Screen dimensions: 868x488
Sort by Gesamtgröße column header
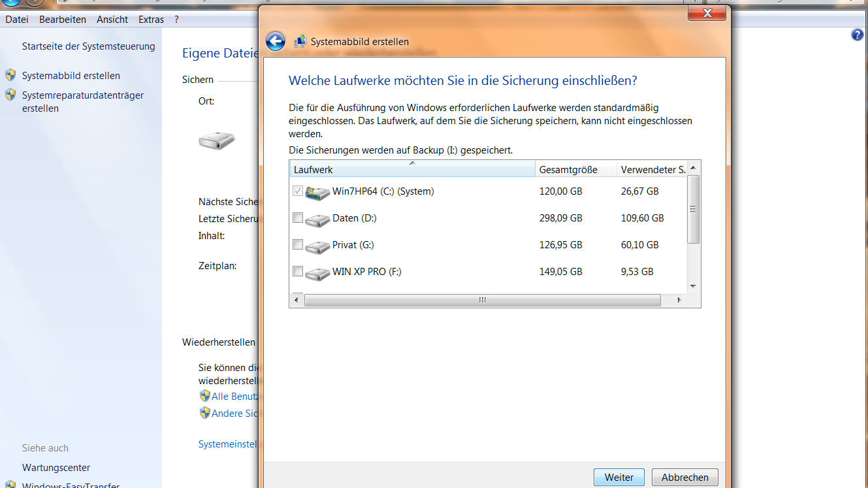(x=576, y=169)
